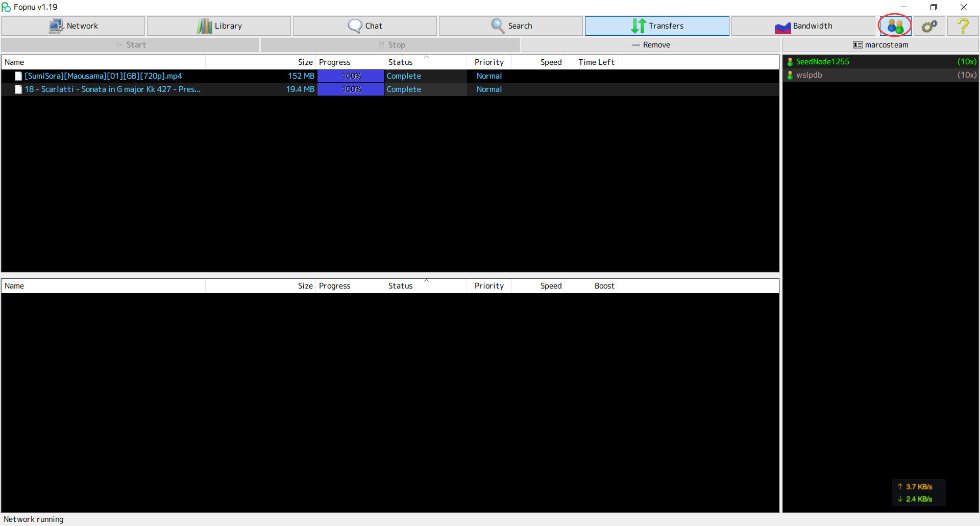Open the Library tab
The height and width of the screenshot is (526, 980).
[x=219, y=26]
